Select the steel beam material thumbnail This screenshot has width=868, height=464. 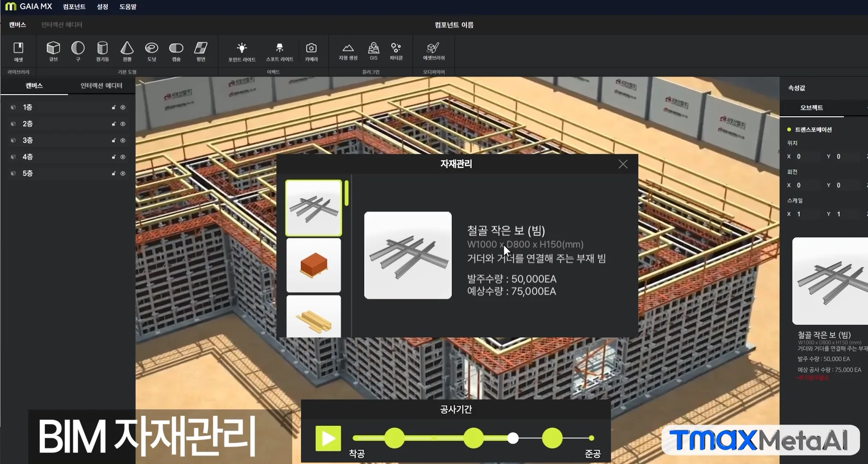pos(314,208)
